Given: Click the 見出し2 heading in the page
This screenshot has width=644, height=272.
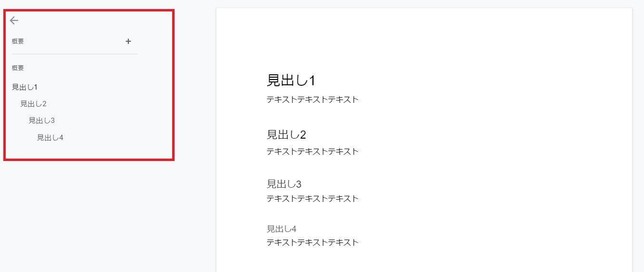Looking at the screenshot, I should coord(286,135).
